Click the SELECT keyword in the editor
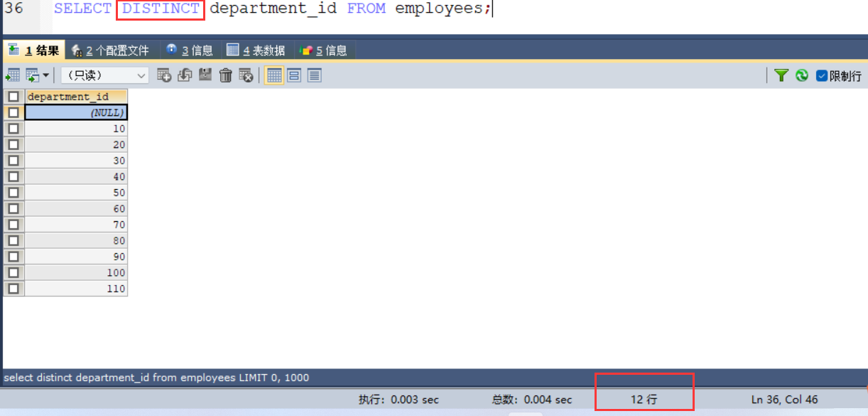 pyautogui.click(x=82, y=9)
